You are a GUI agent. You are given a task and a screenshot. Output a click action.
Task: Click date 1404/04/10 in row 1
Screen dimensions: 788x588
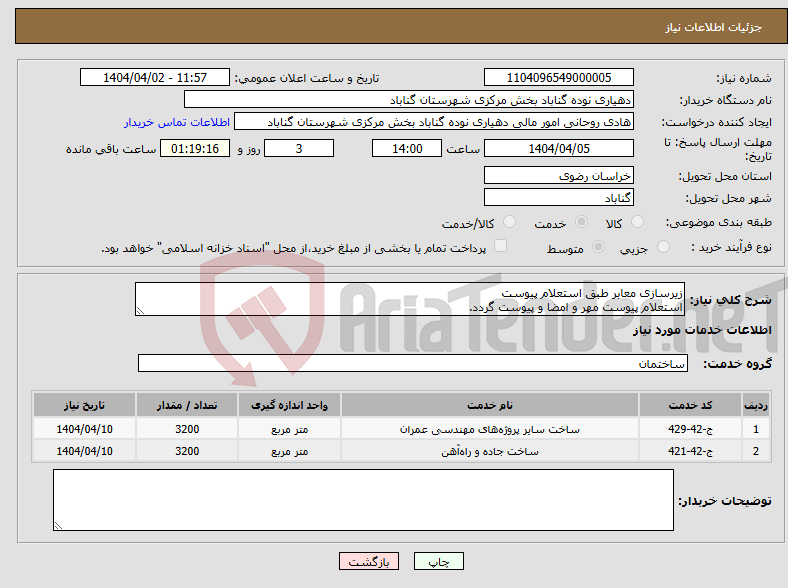tap(84, 429)
